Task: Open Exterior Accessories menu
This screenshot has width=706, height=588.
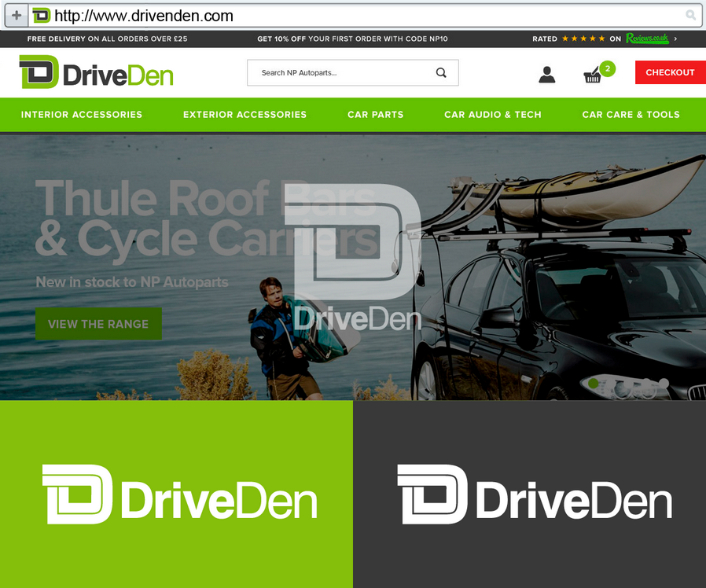Action: (245, 115)
